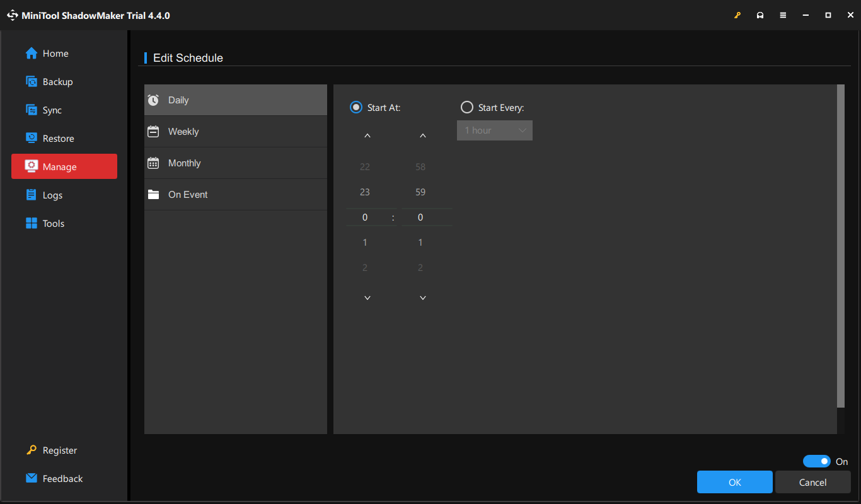
Task: Open the Logs icon in sidebar
Action: [32, 195]
